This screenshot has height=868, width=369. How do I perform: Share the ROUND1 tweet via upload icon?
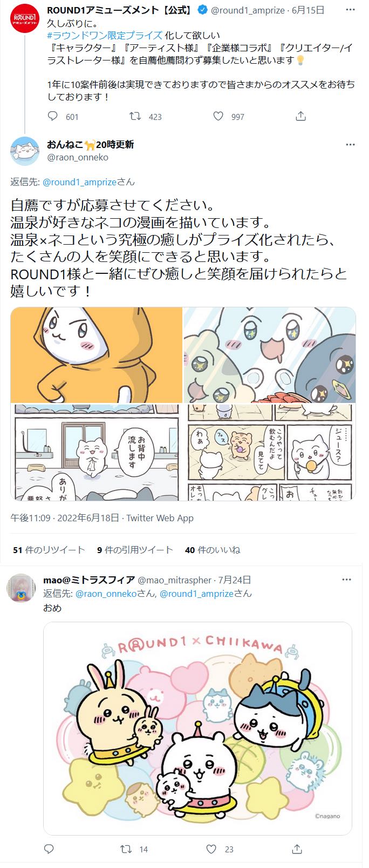(x=301, y=116)
